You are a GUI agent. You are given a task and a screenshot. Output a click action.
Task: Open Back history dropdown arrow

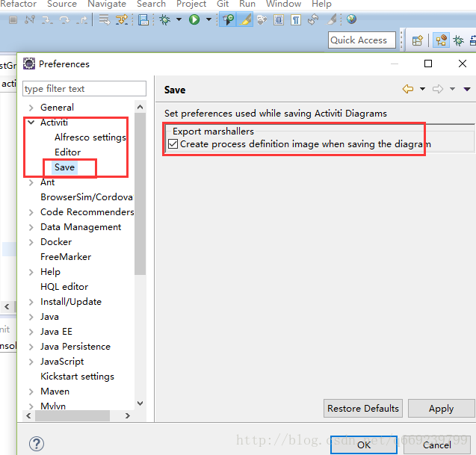pyautogui.click(x=422, y=89)
